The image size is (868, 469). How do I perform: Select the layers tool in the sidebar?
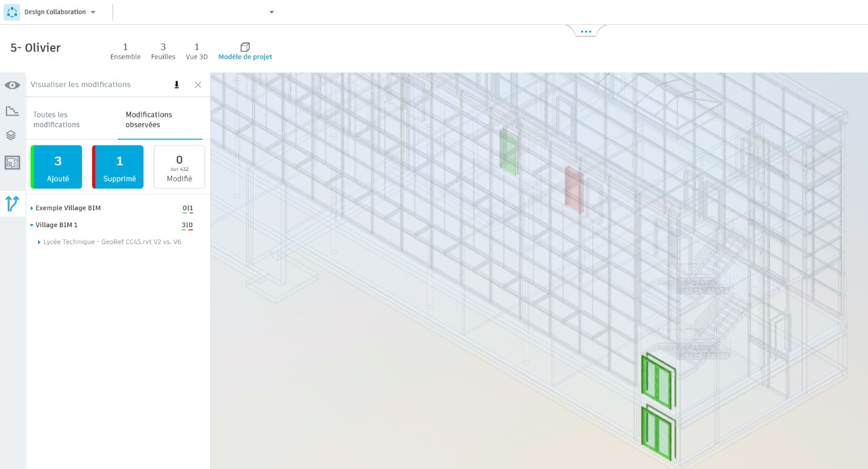point(11,136)
